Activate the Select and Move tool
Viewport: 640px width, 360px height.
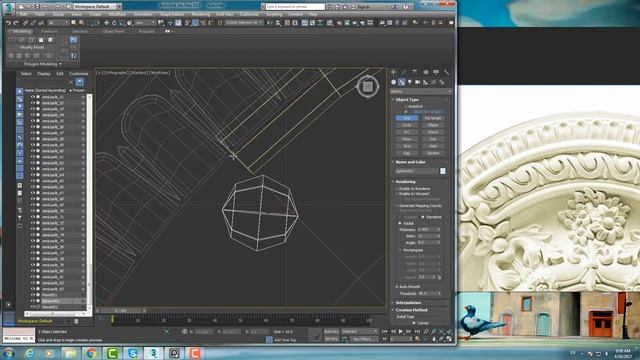click(106, 23)
